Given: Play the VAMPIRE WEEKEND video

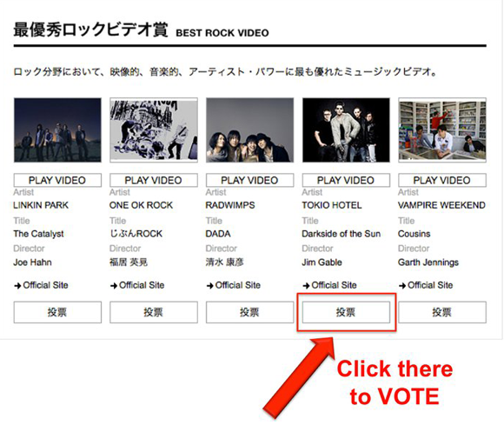Looking at the screenshot, I should [x=442, y=180].
